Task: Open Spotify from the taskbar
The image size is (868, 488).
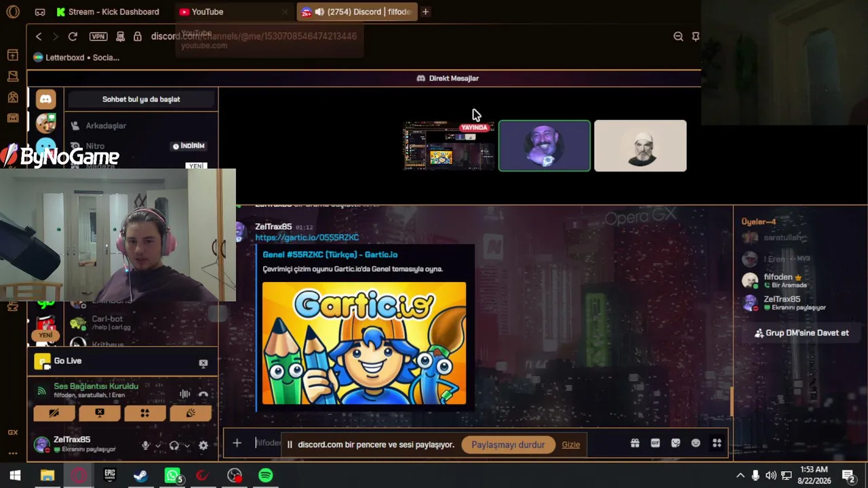Action: [x=266, y=475]
